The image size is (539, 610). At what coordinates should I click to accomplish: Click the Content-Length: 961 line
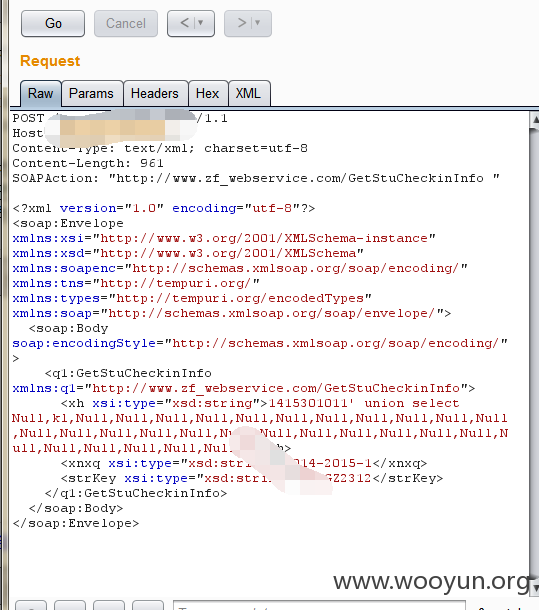tap(88, 163)
